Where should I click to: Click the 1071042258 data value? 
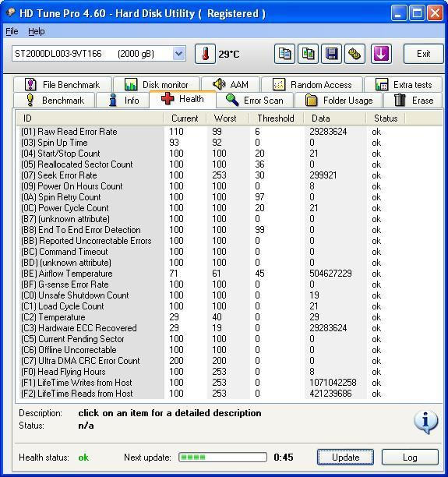point(333,383)
